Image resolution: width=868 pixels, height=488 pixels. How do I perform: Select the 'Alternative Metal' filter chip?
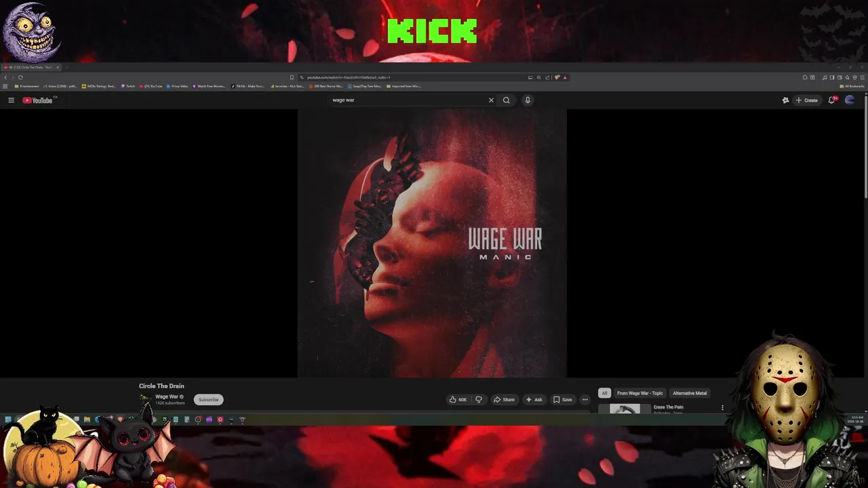click(x=690, y=393)
